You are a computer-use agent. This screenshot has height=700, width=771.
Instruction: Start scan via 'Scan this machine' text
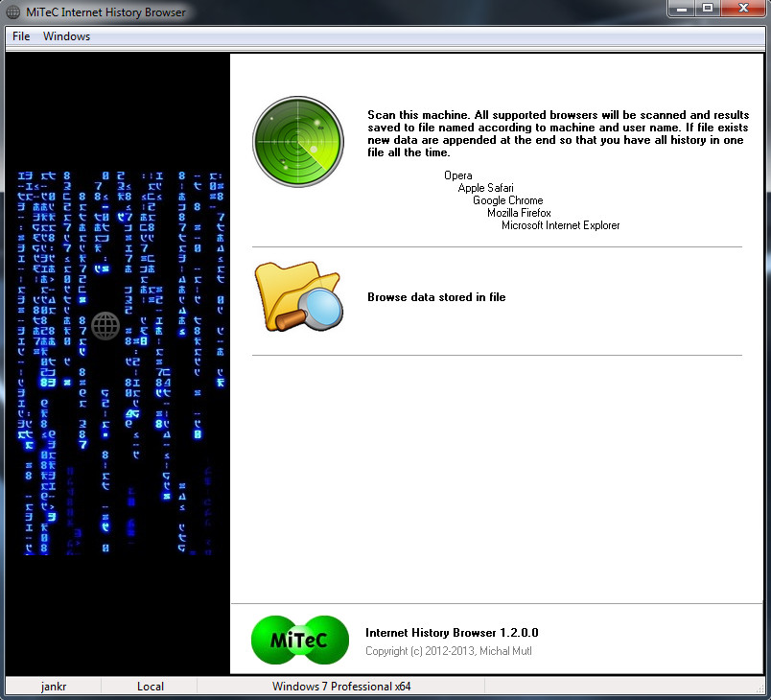(x=558, y=133)
